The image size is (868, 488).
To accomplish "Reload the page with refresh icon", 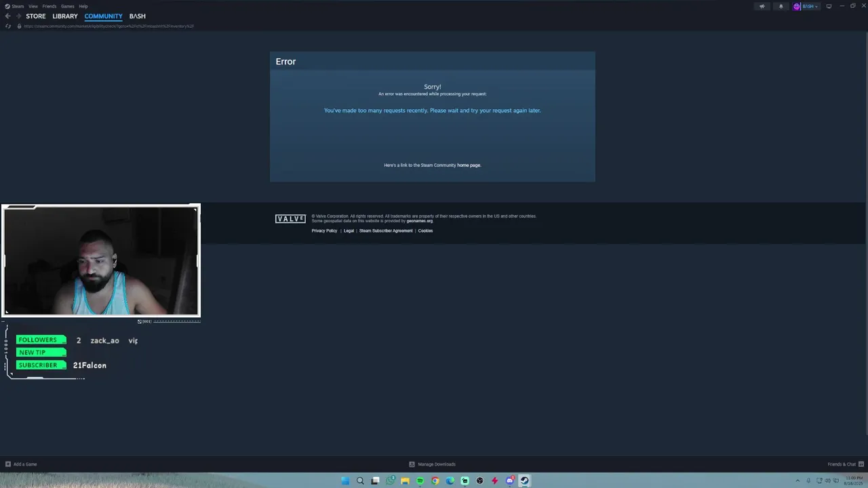I will tap(8, 26).
